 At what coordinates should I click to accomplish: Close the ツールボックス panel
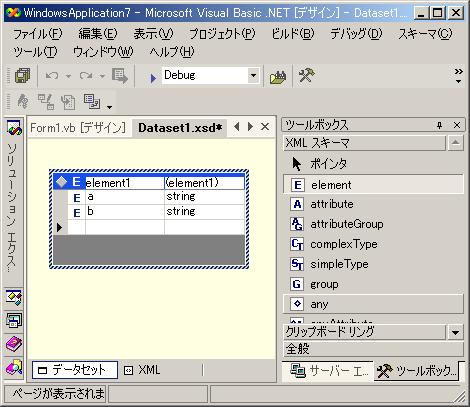[x=457, y=125]
